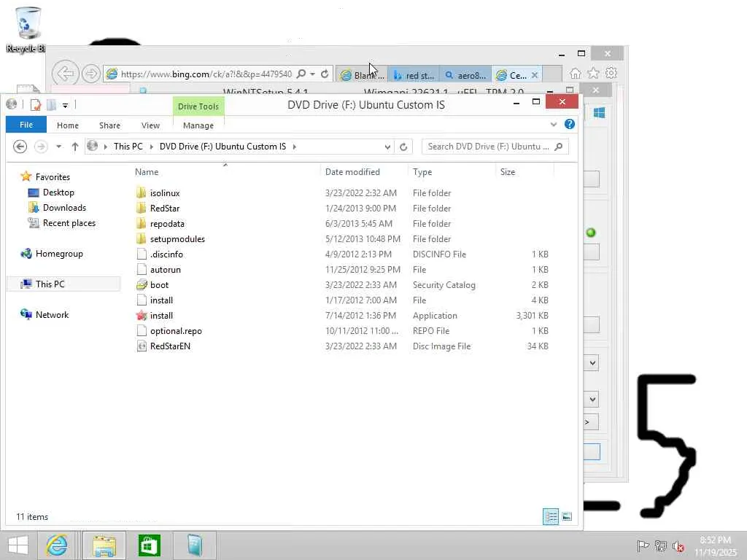Open File menu tab

[26, 125]
